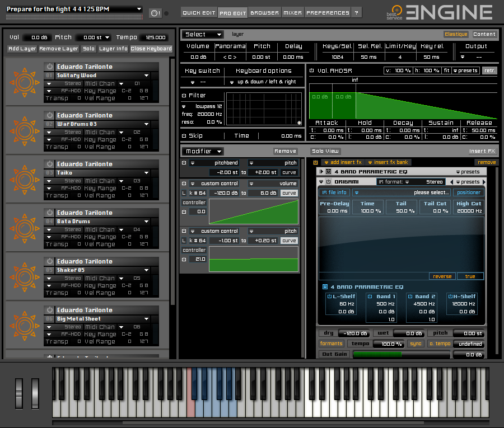
Task: Click the sun icon for Shaker 05 layer
Action: coord(25,277)
